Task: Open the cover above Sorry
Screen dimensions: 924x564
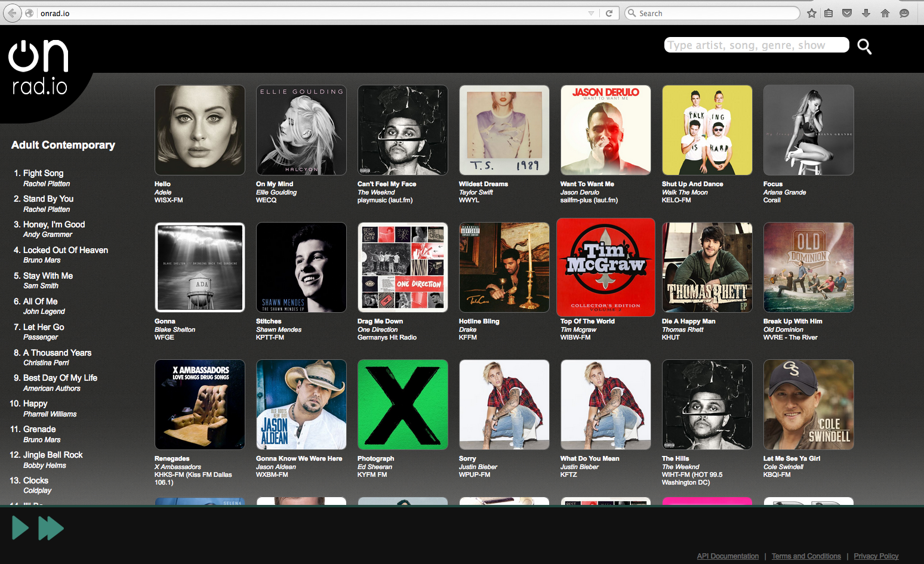Action: click(x=504, y=405)
